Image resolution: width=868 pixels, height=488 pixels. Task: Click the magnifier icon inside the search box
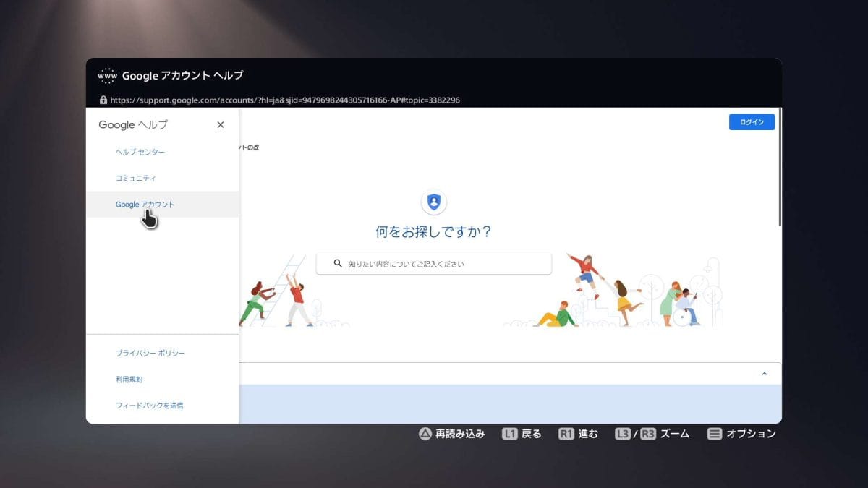pyautogui.click(x=335, y=264)
